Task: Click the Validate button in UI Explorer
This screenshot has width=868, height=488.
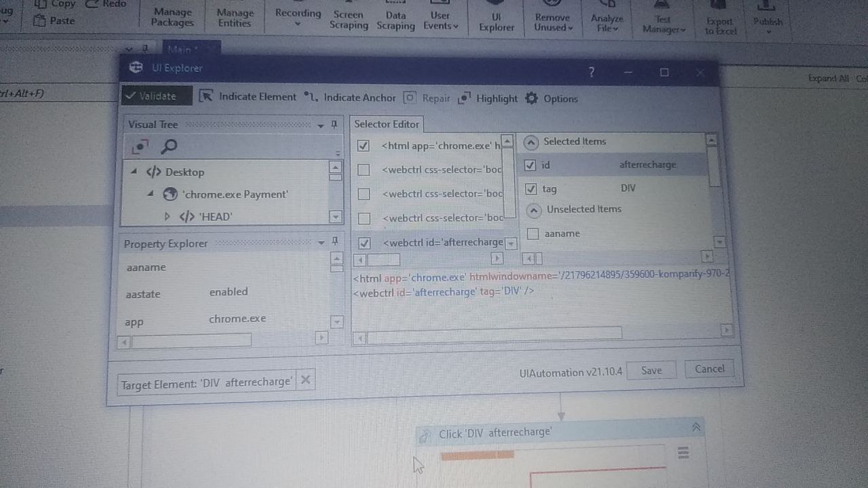Action: point(157,96)
